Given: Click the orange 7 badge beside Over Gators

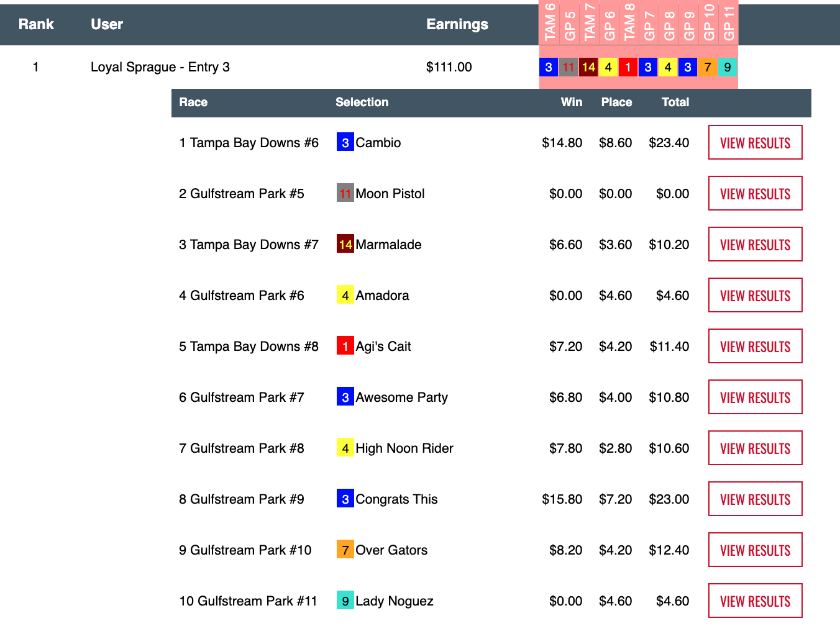Looking at the screenshot, I should point(345,550).
